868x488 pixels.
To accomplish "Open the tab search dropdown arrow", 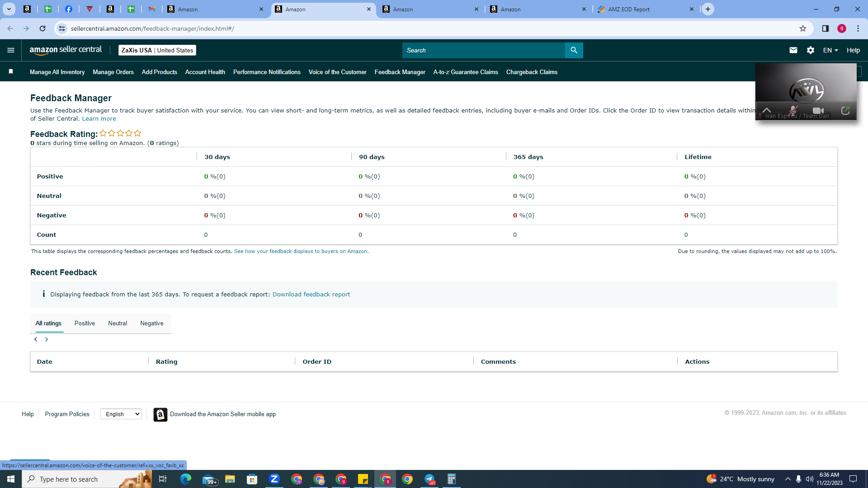I will pyautogui.click(x=9, y=9).
